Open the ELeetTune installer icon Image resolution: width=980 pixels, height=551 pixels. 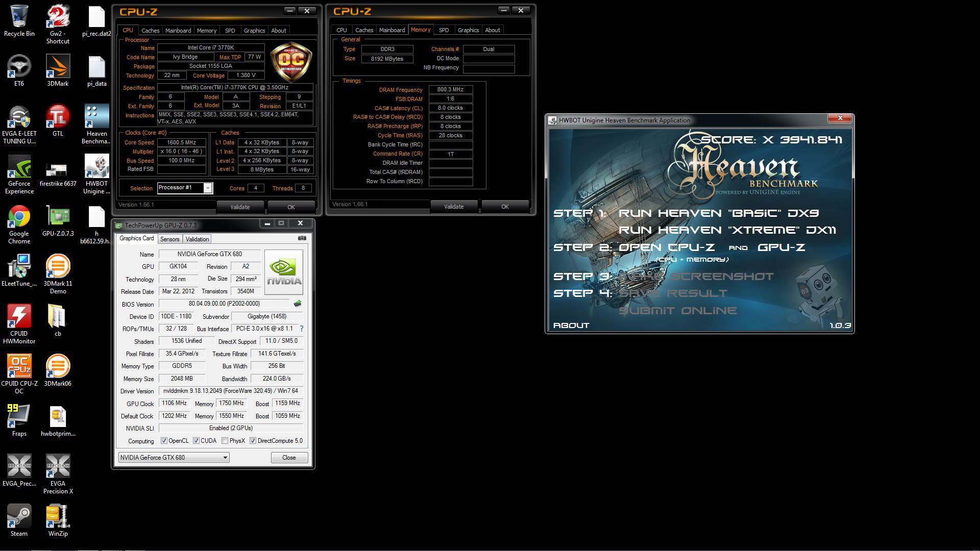[x=19, y=270]
